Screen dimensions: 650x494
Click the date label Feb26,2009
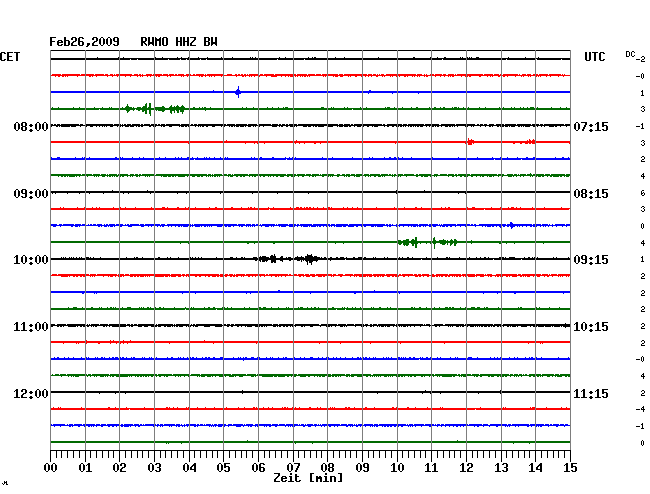point(84,42)
